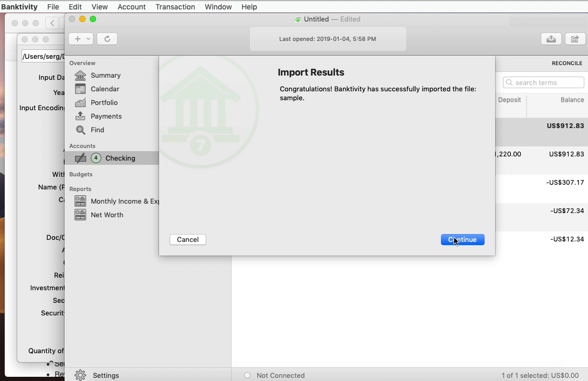Open Net Worth report icon
This screenshot has height=381, width=588.
tap(80, 215)
